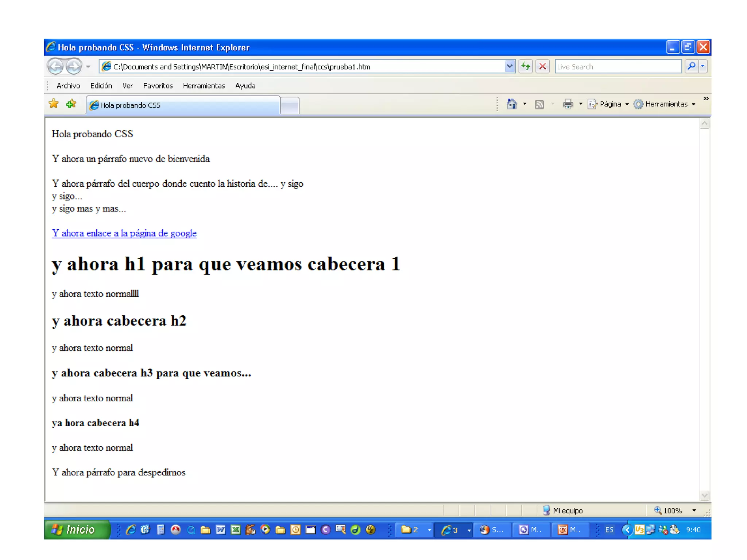The width and height of the screenshot is (747, 560).
Task: Open the command bar Herramientas dropdown
Action: tap(666, 104)
